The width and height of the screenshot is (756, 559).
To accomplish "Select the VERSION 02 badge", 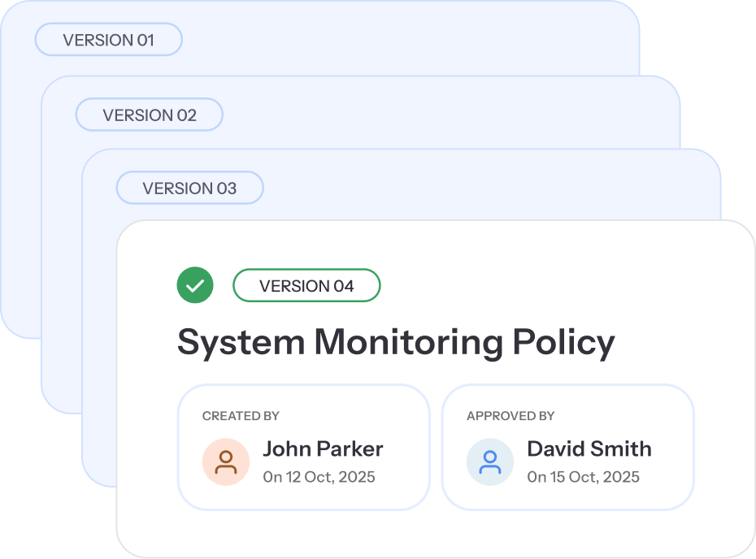I will (x=150, y=115).
